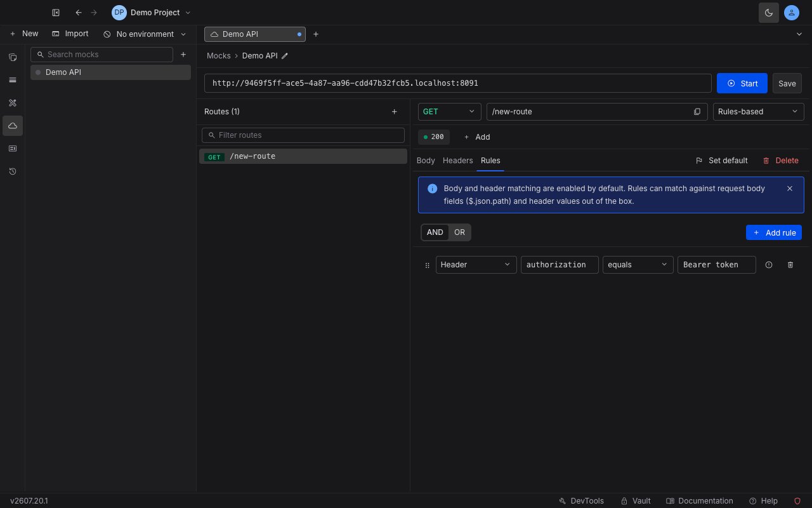
Task: Click the rule info circle icon
Action: click(x=769, y=265)
